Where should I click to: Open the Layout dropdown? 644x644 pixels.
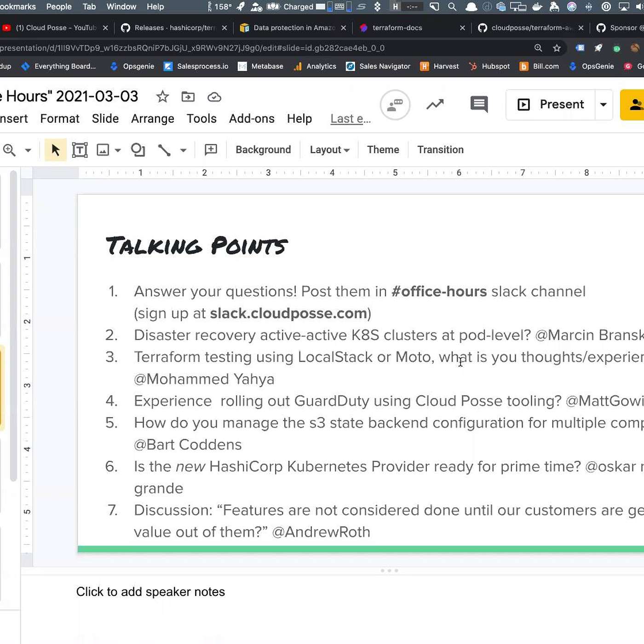click(x=329, y=150)
